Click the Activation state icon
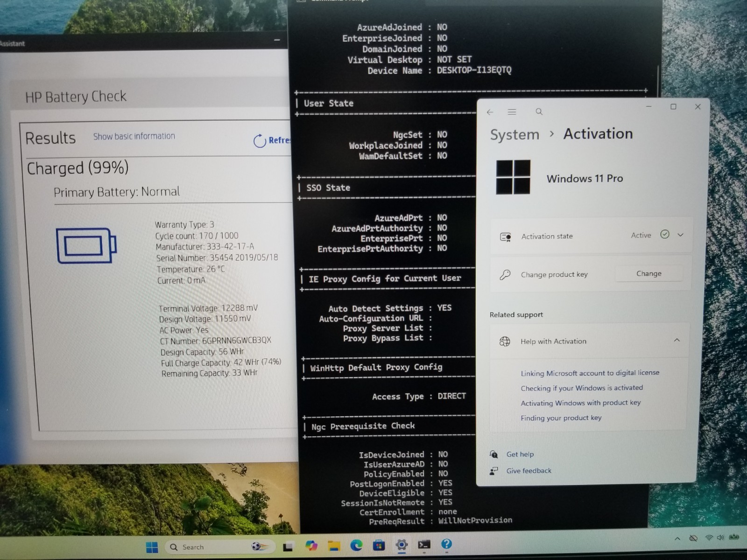 pos(505,237)
